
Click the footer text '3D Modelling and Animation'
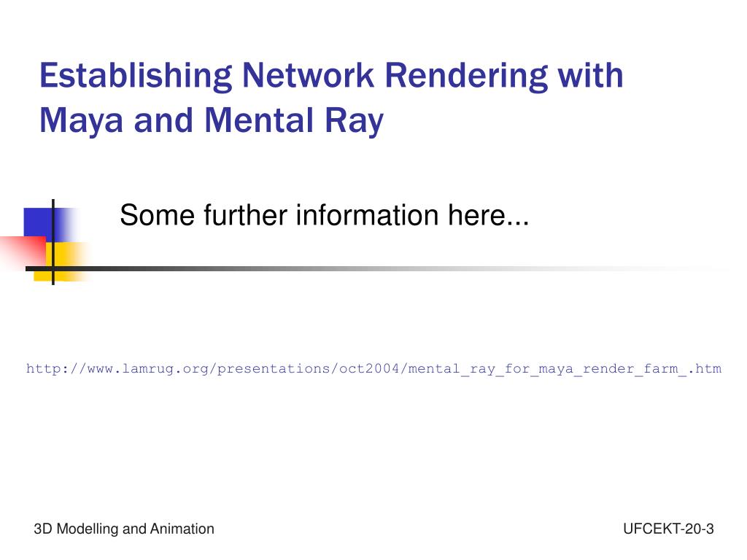click(124, 529)
